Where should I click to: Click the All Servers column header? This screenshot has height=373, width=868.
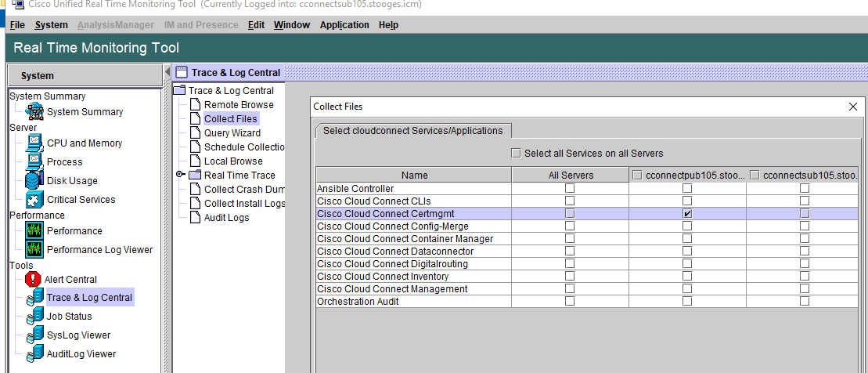pos(570,176)
